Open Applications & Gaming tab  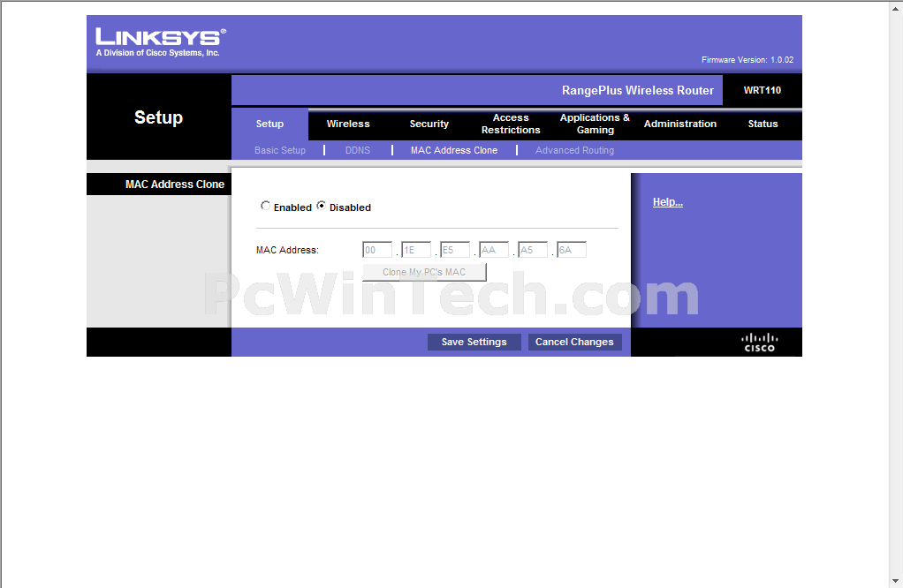click(x=595, y=124)
